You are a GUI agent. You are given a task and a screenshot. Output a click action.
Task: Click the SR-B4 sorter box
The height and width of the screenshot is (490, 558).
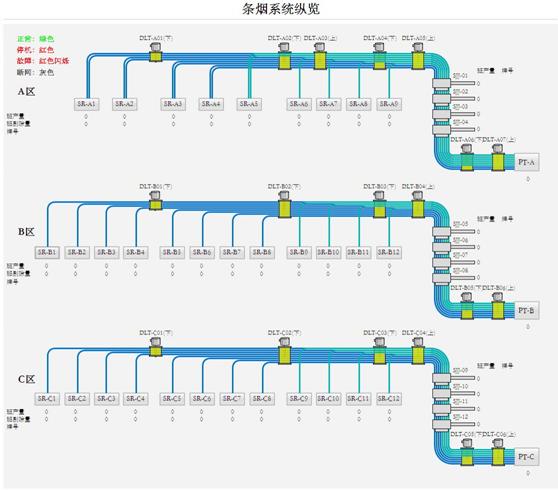click(136, 252)
